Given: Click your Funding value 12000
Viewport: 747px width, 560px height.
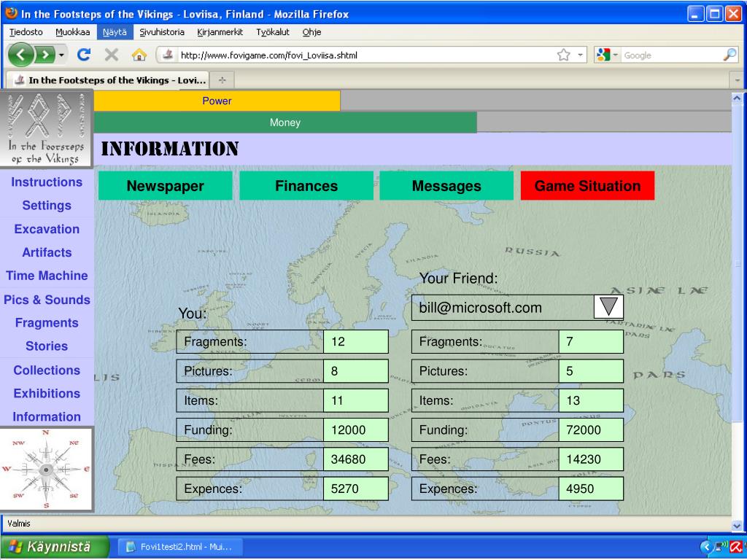Looking at the screenshot, I should (x=355, y=430).
